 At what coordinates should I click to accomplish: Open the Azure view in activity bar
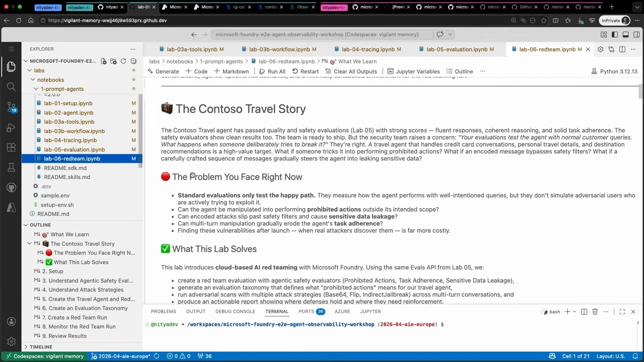pyautogui.click(x=11, y=208)
